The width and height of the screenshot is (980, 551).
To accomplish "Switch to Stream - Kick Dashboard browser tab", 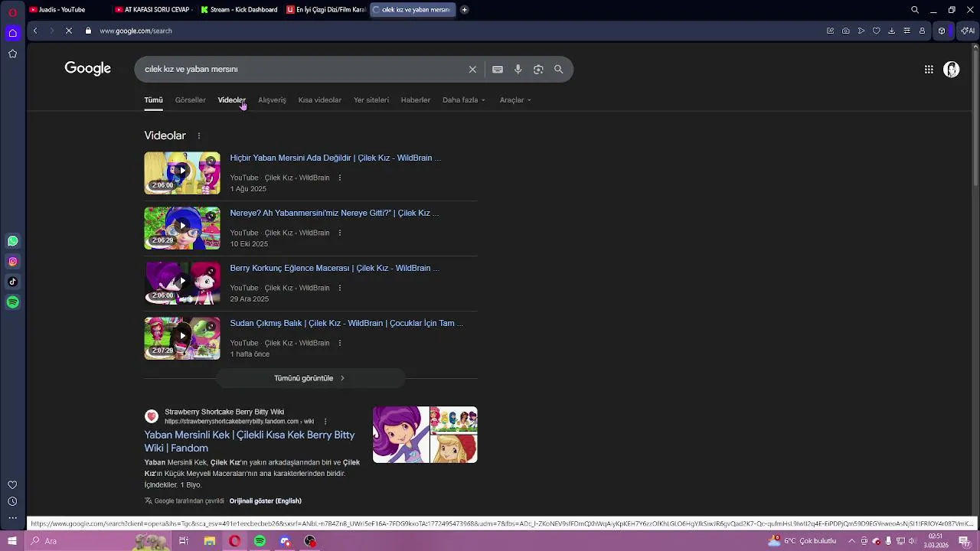I will (239, 10).
